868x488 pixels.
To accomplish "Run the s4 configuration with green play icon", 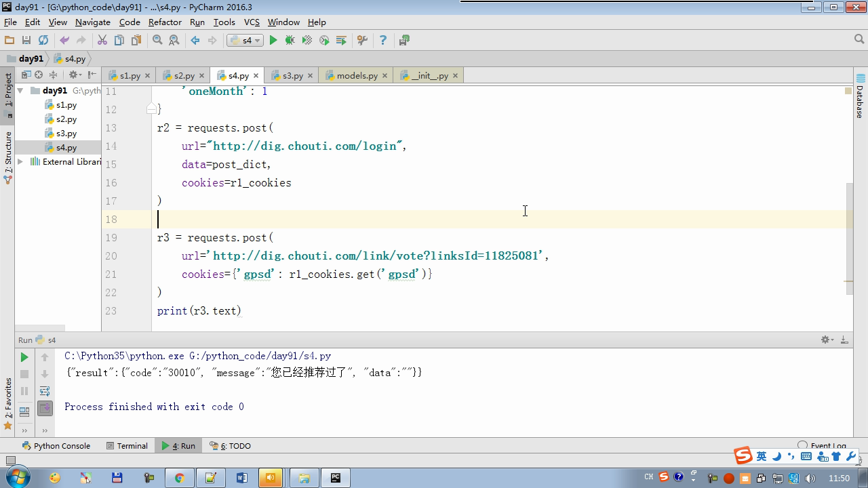I will (x=273, y=41).
